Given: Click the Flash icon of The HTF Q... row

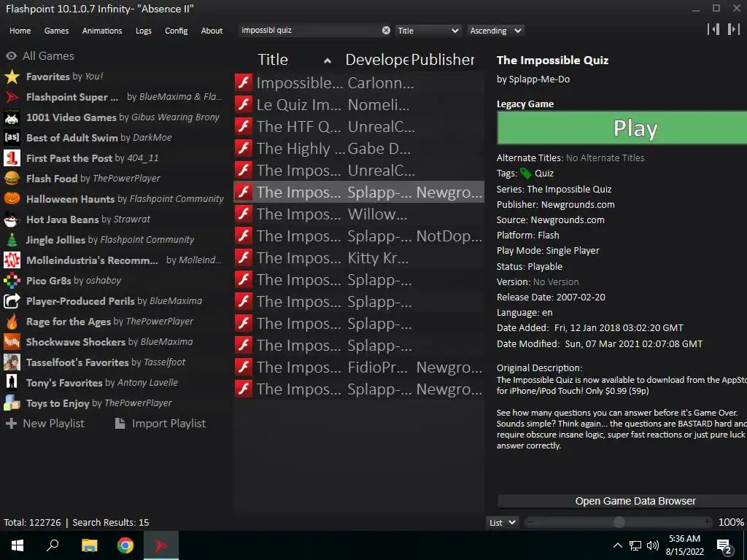Looking at the screenshot, I should 244,127.
